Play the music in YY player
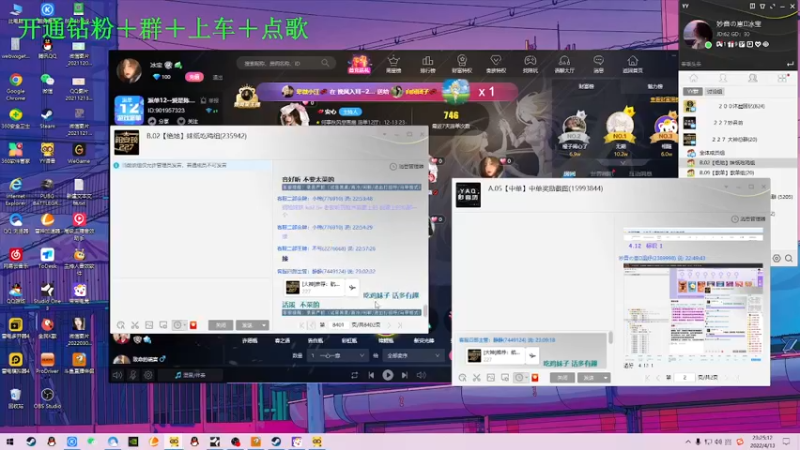 click(x=388, y=375)
